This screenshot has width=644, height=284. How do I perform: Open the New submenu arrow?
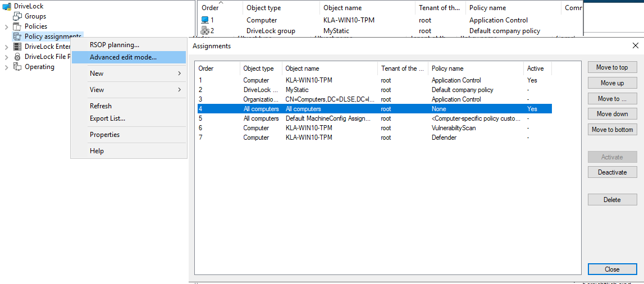(180, 74)
